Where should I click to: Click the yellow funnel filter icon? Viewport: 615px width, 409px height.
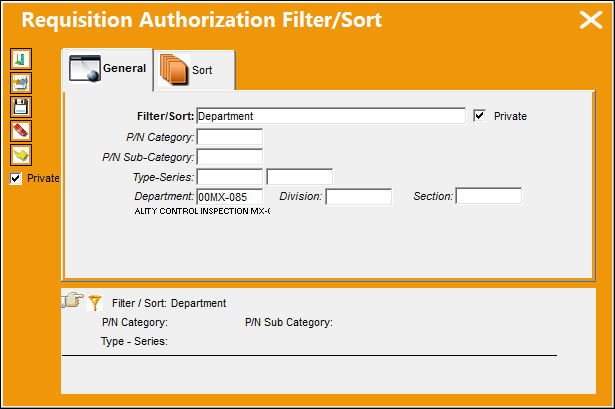pos(95,303)
